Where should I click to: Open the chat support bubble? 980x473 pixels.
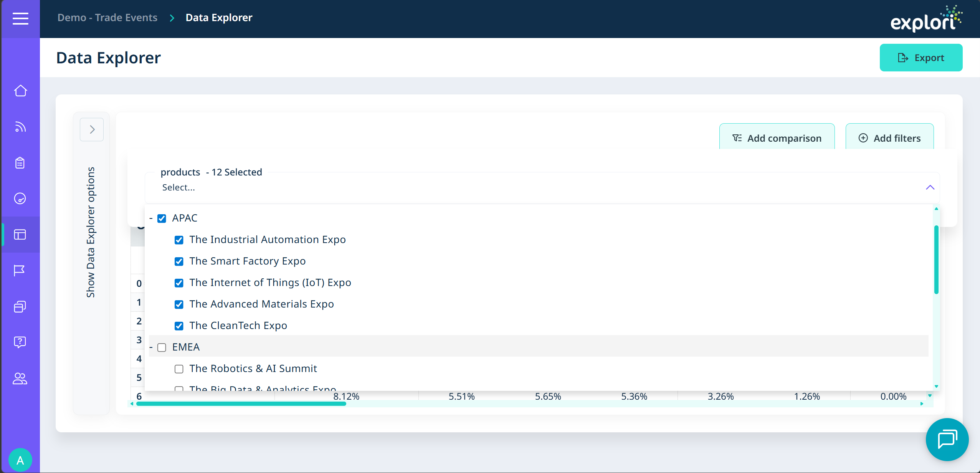click(947, 439)
